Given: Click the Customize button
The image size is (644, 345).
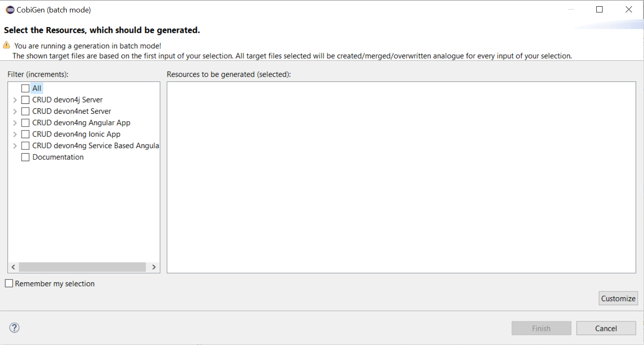Looking at the screenshot, I should [x=618, y=299].
